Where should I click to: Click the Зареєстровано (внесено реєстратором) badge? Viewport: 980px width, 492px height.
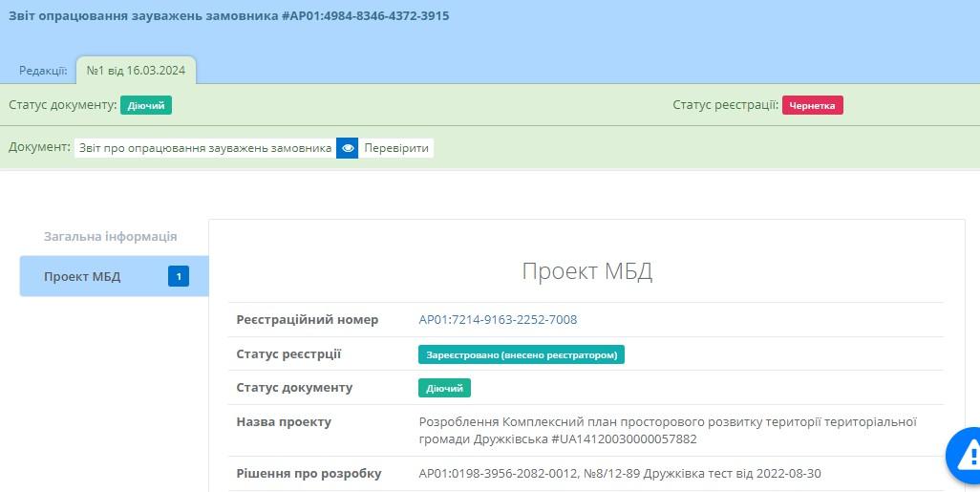521,354
